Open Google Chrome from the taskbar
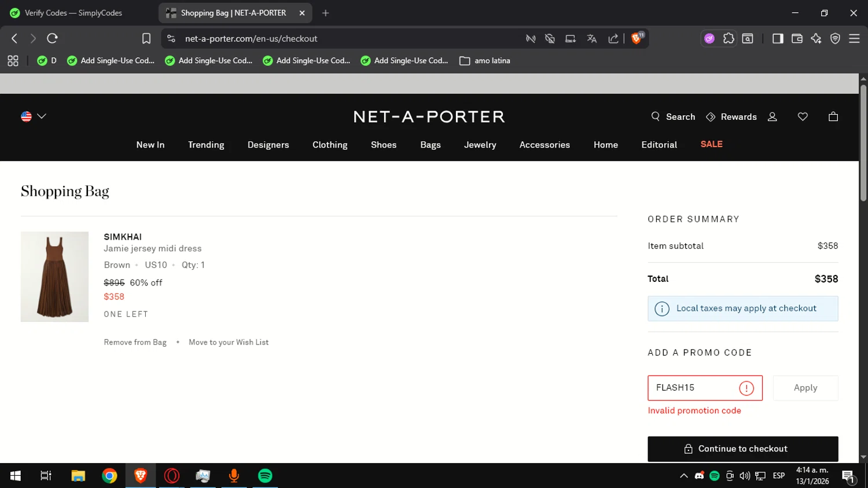The height and width of the screenshot is (488, 868). 109,476
